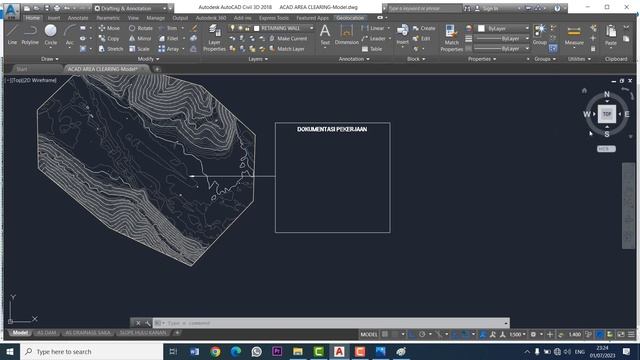Click Match Properties tool

[451, 38]
